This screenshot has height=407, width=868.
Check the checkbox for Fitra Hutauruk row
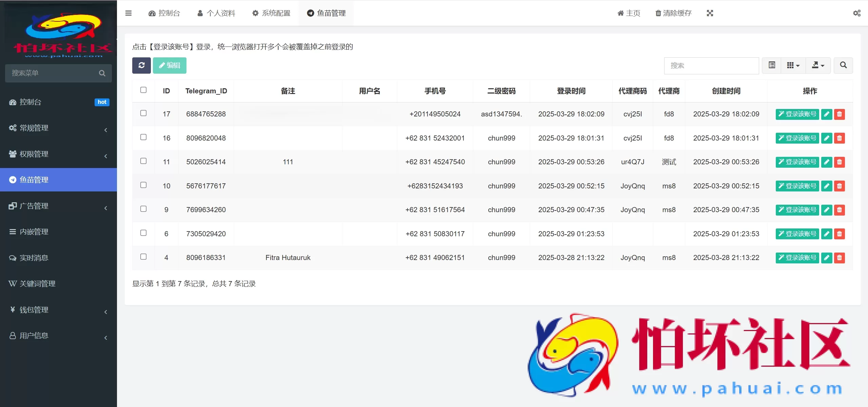(x=144, y=257)
